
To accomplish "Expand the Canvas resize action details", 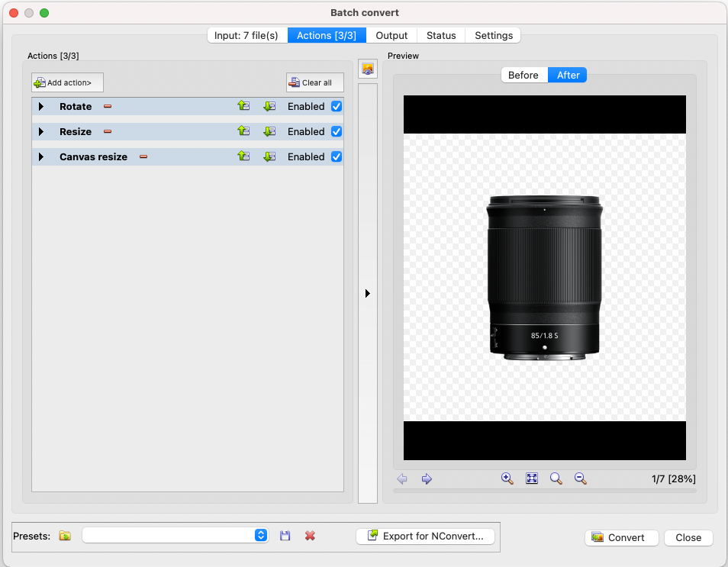I will click(x=41, y=157).
